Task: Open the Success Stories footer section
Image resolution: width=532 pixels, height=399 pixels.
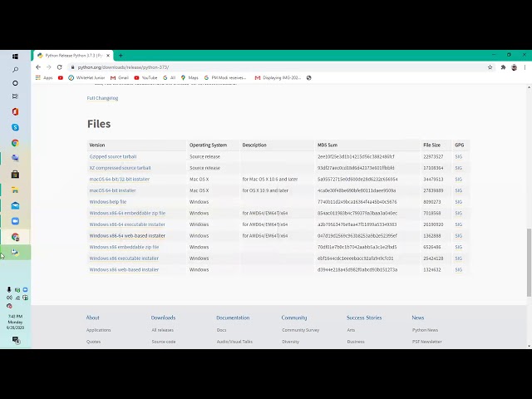Action: click(x=364, y=318)
